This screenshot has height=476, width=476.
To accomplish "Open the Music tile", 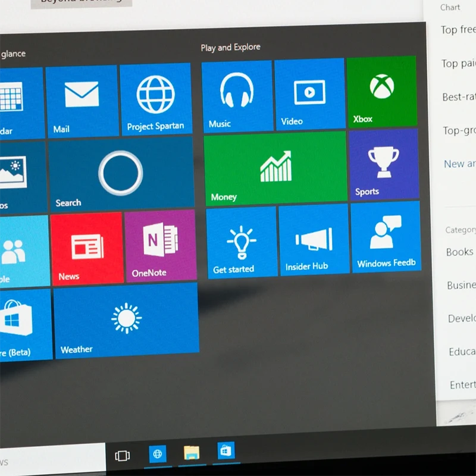I will coord(237,96).
